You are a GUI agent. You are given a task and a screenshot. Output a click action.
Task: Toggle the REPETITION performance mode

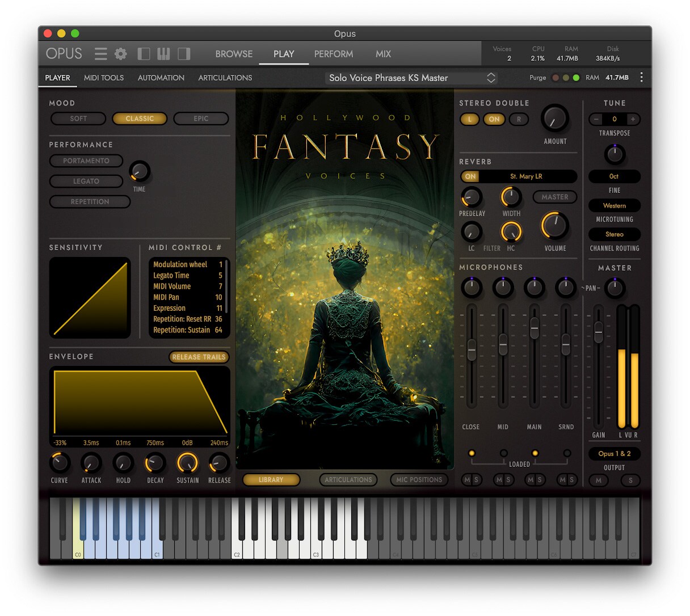point(90,202)
